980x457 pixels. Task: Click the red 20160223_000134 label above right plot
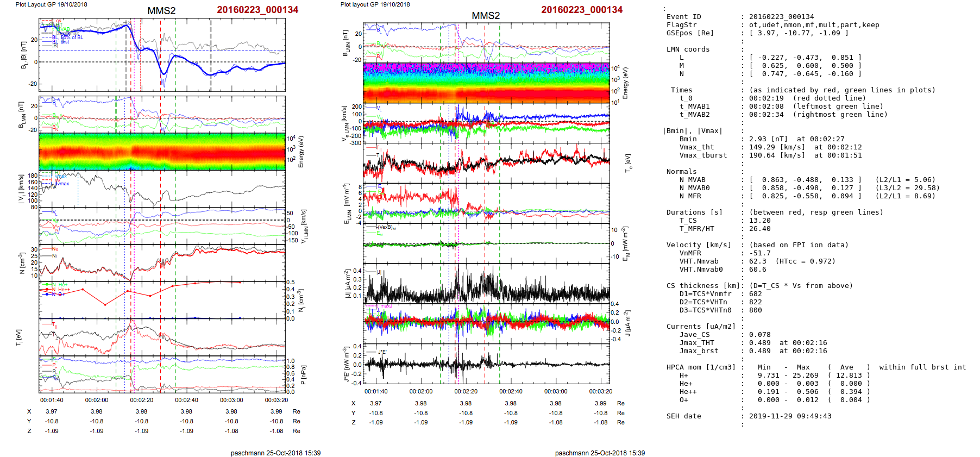pos(581,10)
